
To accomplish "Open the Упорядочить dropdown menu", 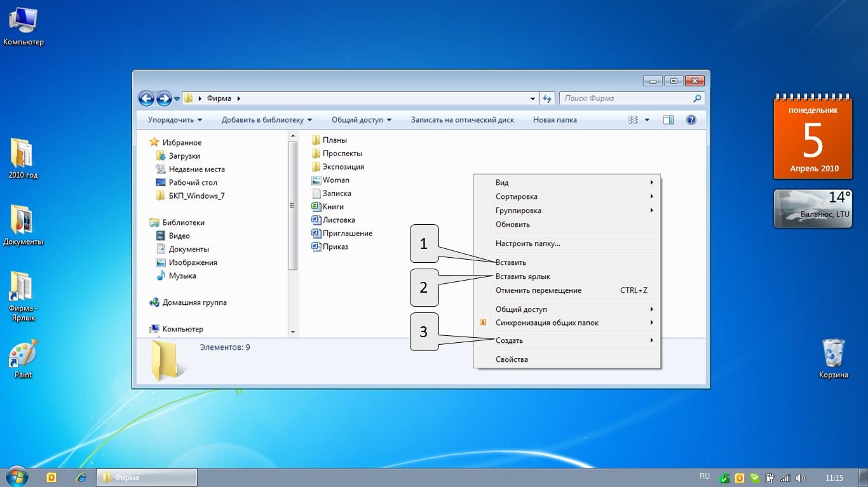I will pos(175,120).
